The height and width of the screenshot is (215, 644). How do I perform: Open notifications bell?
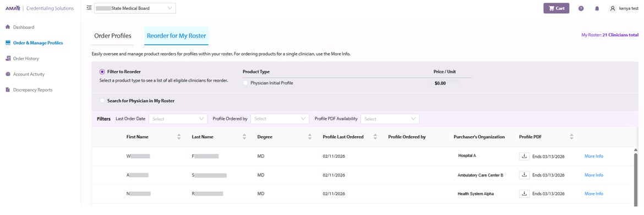tap(597, 8)
